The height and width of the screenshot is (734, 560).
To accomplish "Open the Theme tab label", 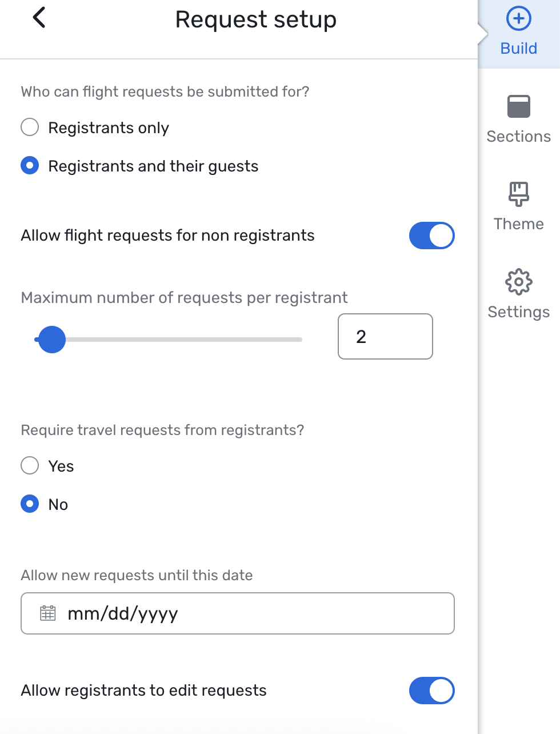I will click(518, 224).
